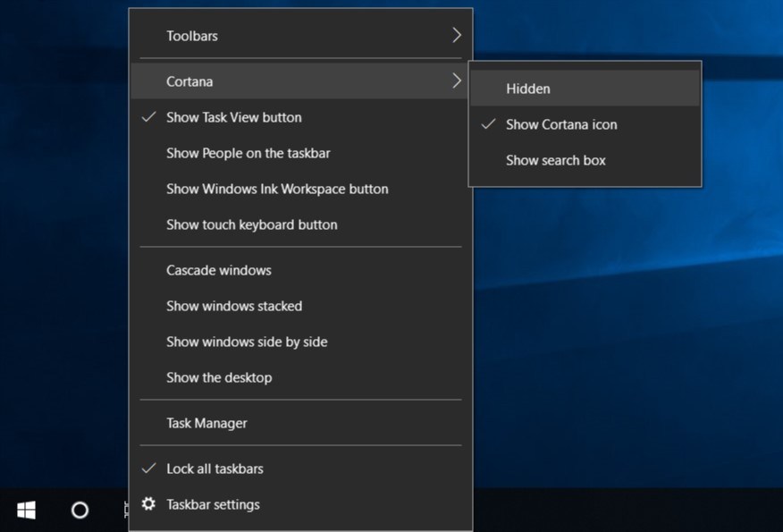Select the checked Show Cortana icon option

560,124
